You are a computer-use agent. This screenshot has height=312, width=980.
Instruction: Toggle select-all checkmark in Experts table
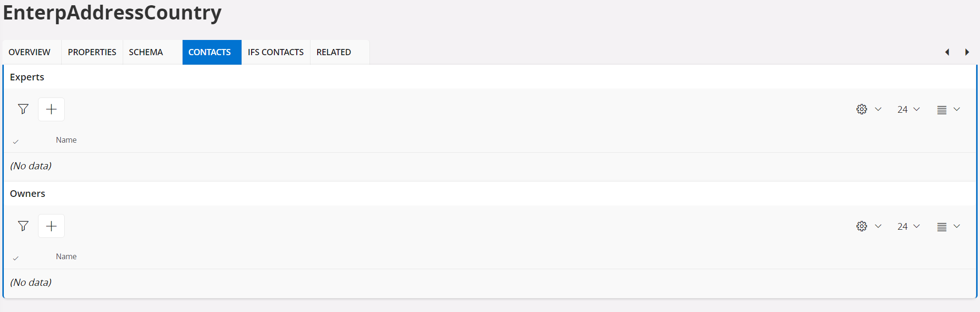point(16,141)
